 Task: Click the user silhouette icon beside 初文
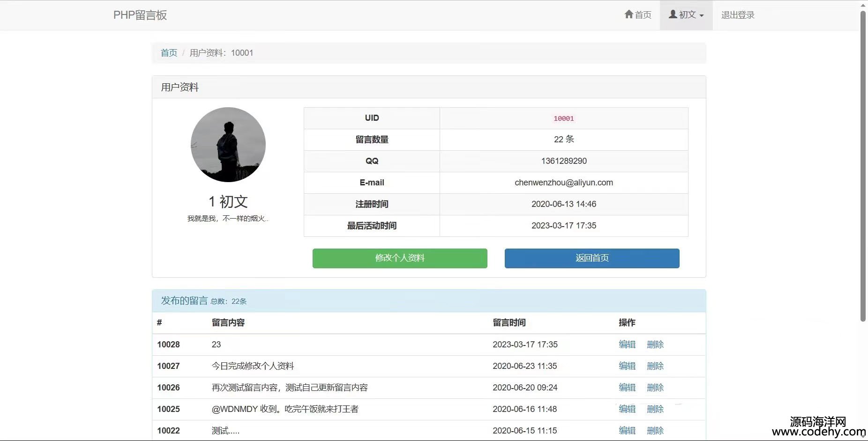[x=673, y=15]
